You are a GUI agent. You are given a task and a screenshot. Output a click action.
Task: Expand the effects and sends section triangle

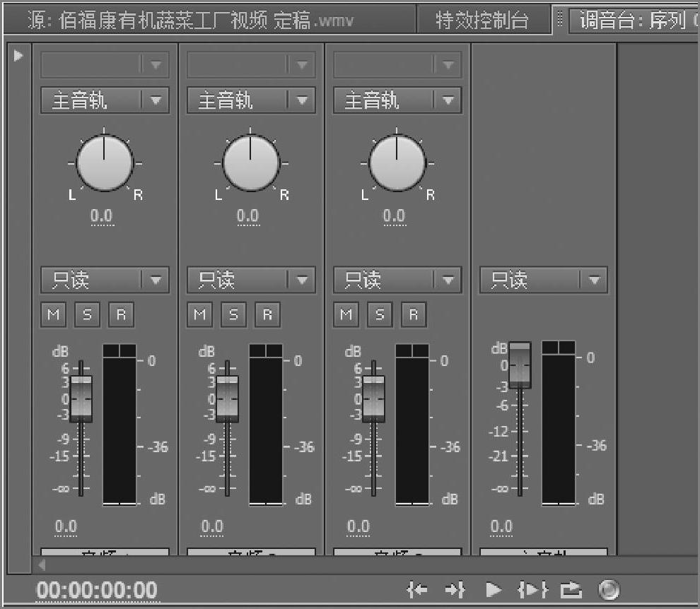[x=18, y=56]
